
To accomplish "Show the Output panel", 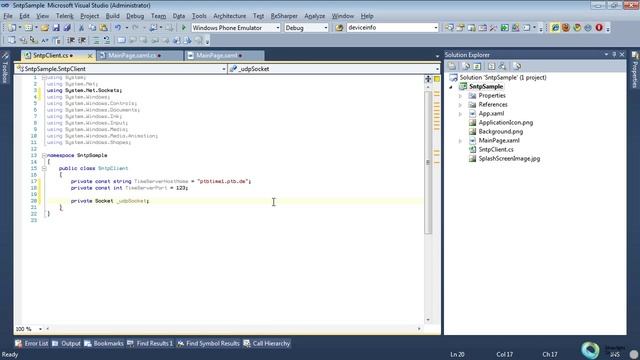I will [x=66, y=344].
